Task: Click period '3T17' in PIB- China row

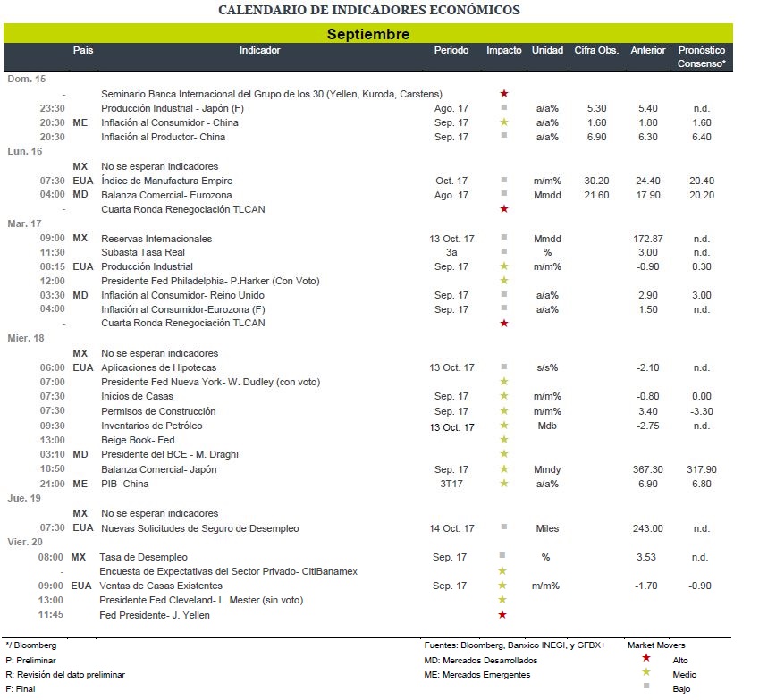Action: (x=451, y=484)
